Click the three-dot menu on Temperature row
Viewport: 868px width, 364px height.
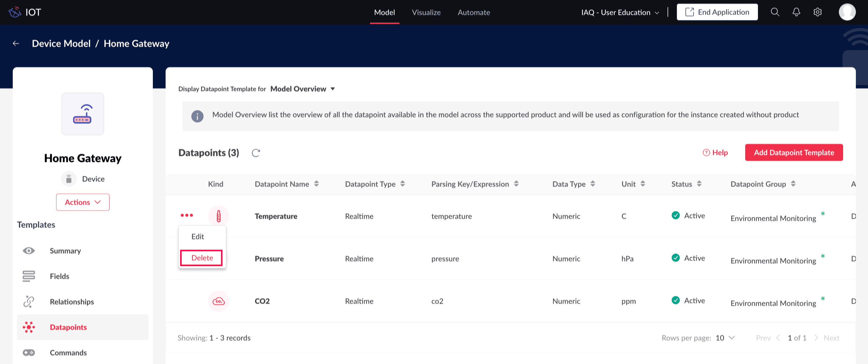(x=187, y=215)
